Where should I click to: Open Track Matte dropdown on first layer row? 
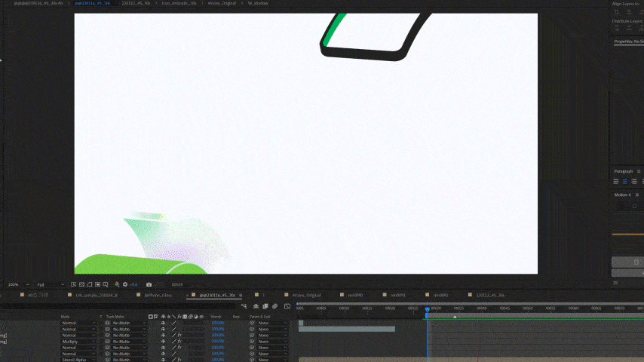coord(129,323)
